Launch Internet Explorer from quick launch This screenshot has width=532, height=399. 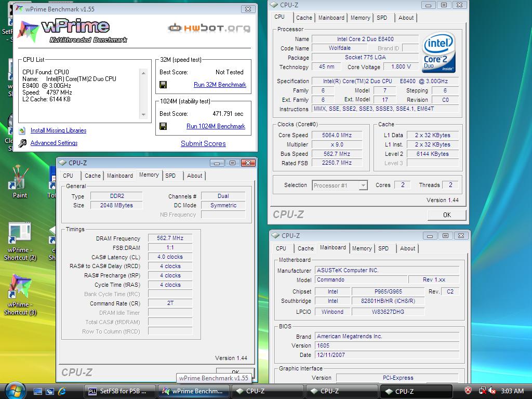(x=62, y=391)
